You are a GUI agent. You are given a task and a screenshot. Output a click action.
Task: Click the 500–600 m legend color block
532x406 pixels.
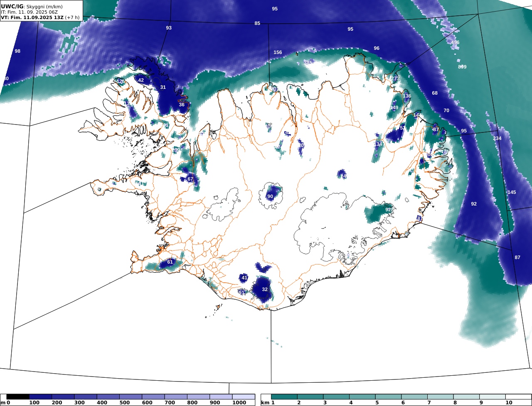pyautogui.click(x=131, y=397)
